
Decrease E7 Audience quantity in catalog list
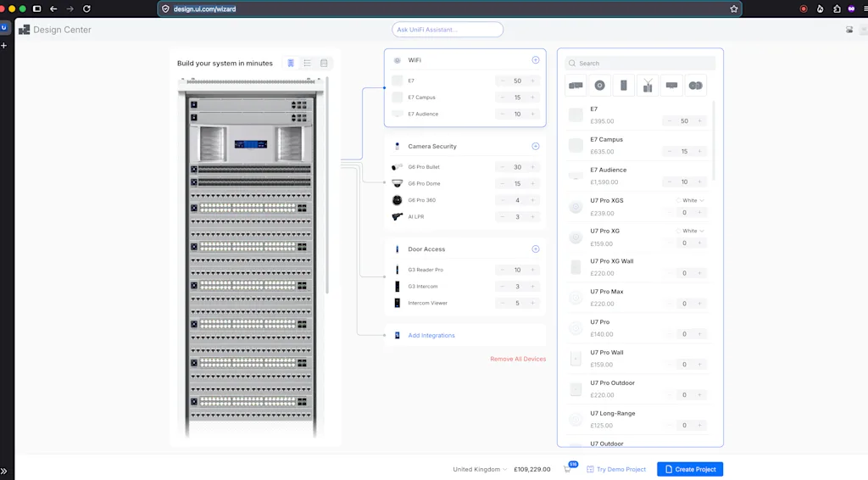pyautogui.click(x=670, y=181)
